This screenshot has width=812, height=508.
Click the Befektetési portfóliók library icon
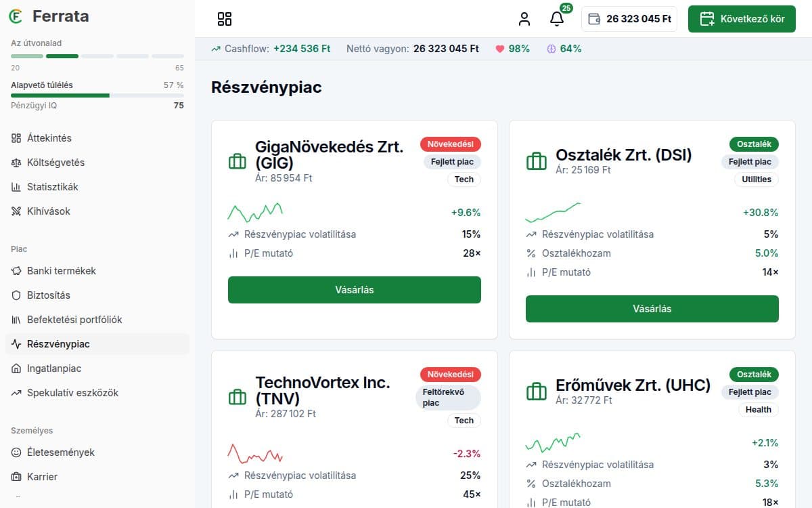coord(17,320)
